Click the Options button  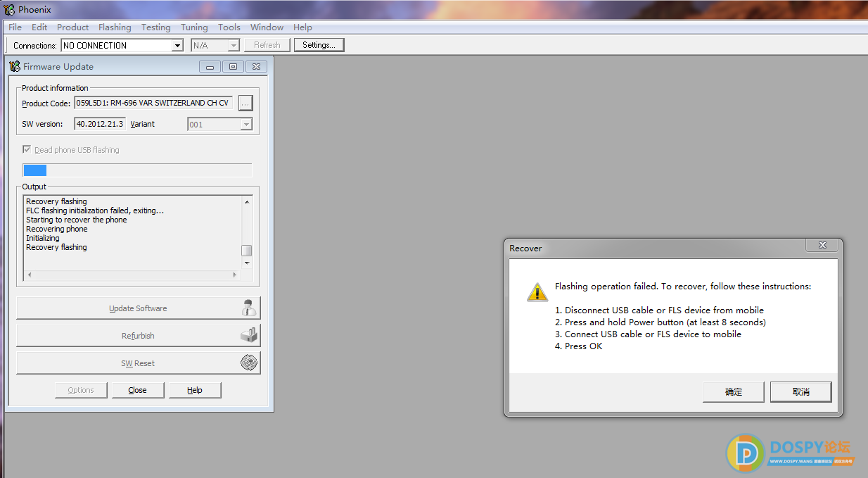pyautogui.click(x=81, y=390)
